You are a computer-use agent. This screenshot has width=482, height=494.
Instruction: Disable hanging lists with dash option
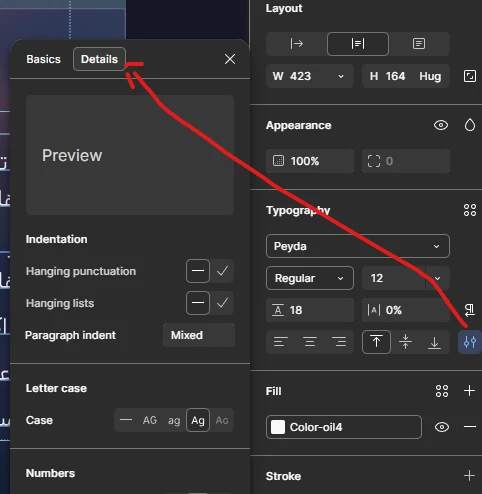[x=198, y=303]
